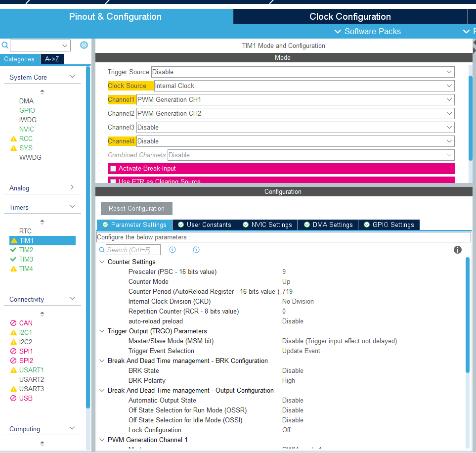The width and height of the screenshot is (476, 453).
Task: Open the Channel4 dropdown
Action: point(296,141)
